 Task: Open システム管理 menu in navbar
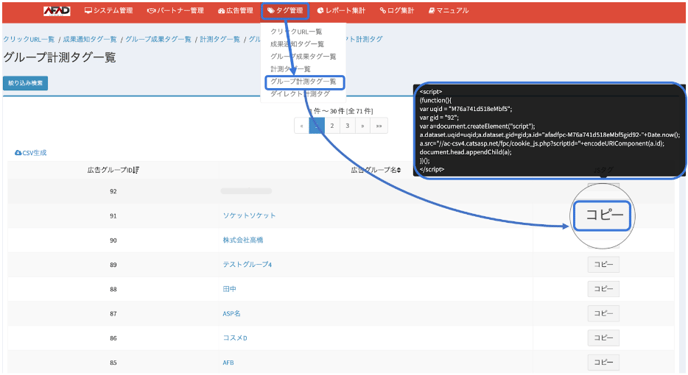pyautogui.click(x=109, y=11)
